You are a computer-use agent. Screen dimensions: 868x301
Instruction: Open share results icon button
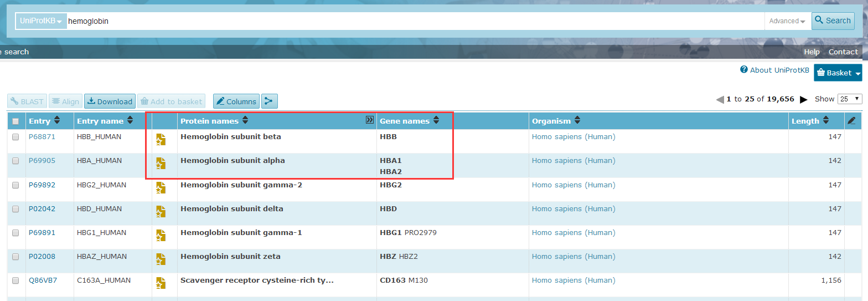[x=269, y=101]
